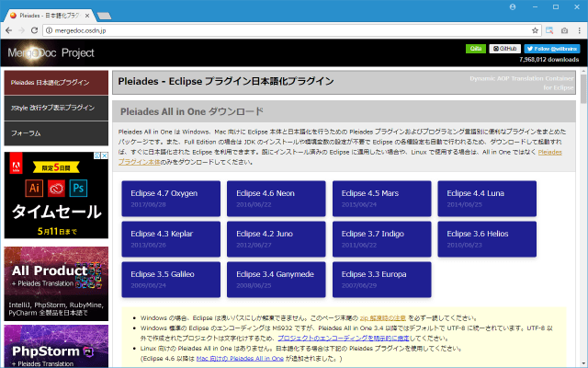Image resolution: width=588 pixels, height=368 pixels.
Task: Click the camera extension icon
Action: [564, 30]
